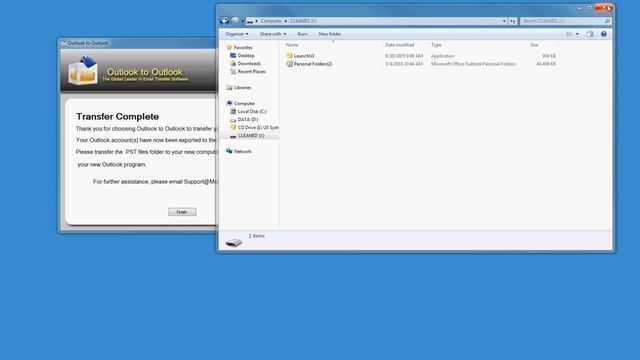The width and height of the screenshot is (640, 360).
Task: Click the address bar refresh button
Action: (x=513, y=21)
